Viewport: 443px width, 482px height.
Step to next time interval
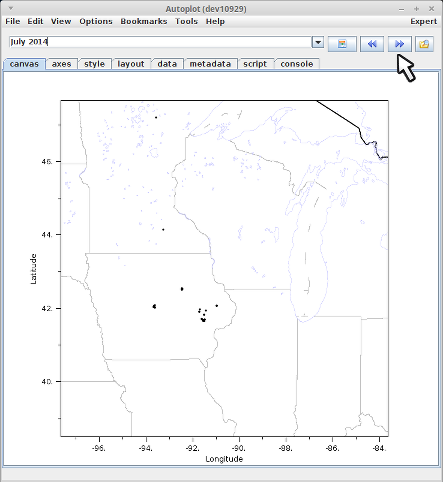coord(399,44)
